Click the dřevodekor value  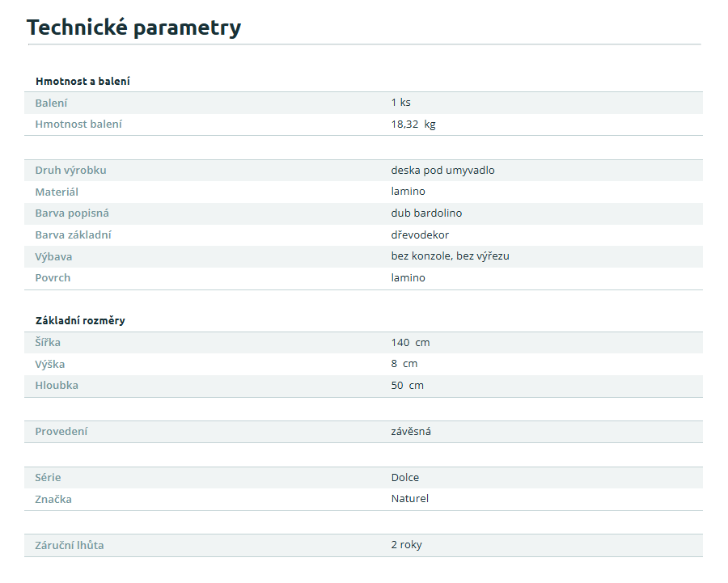(x=420, y=235)
